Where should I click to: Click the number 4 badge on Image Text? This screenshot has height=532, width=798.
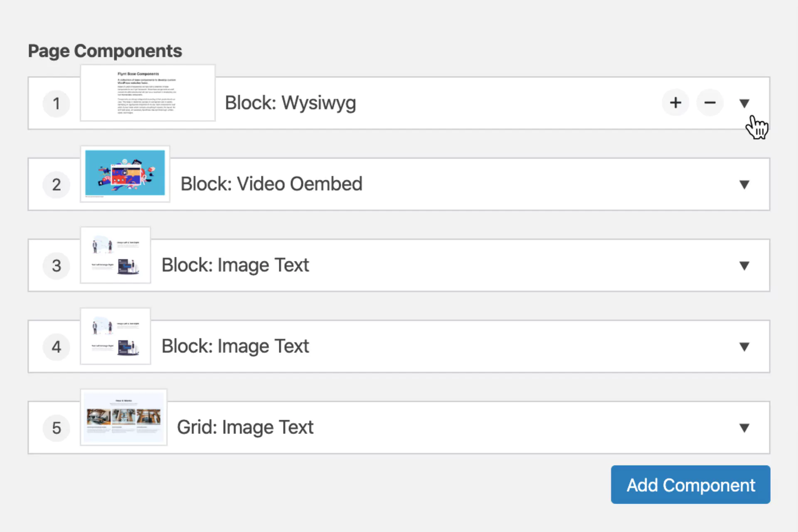[x=56, y=347]
